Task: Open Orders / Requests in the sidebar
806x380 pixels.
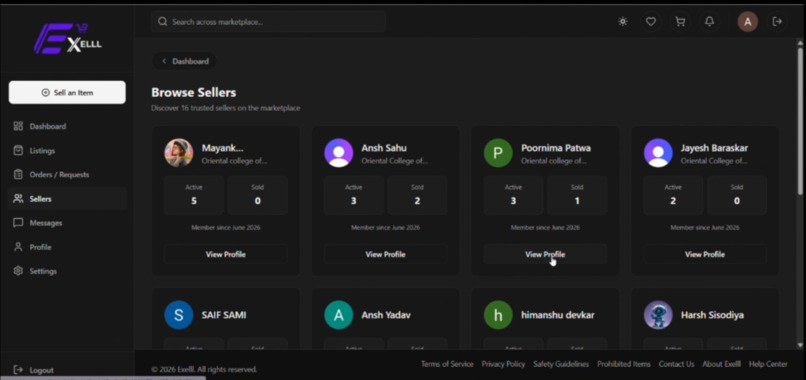Action: click(67, 174)
